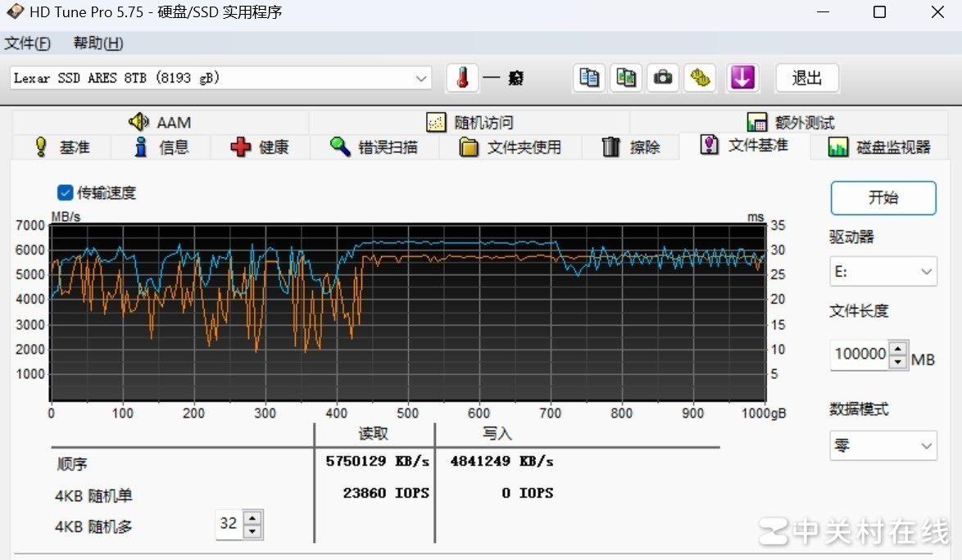Uncheck the 传输速度 (Transfer Speed) checkbox

pyautogui.click(x=66, y=193)
